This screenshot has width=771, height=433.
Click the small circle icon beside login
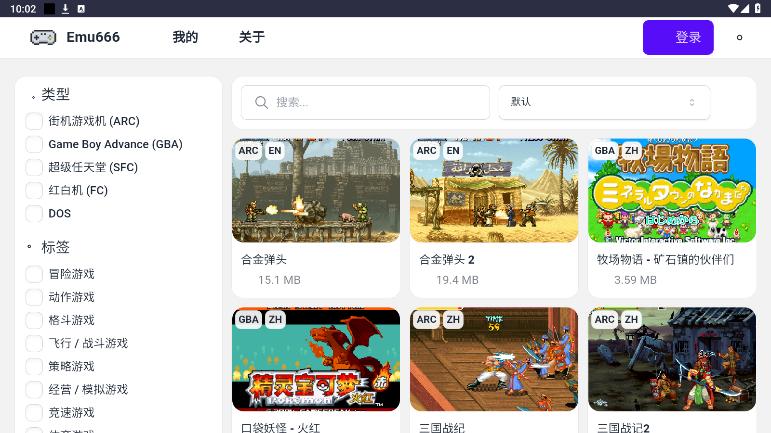pos(739,37)
